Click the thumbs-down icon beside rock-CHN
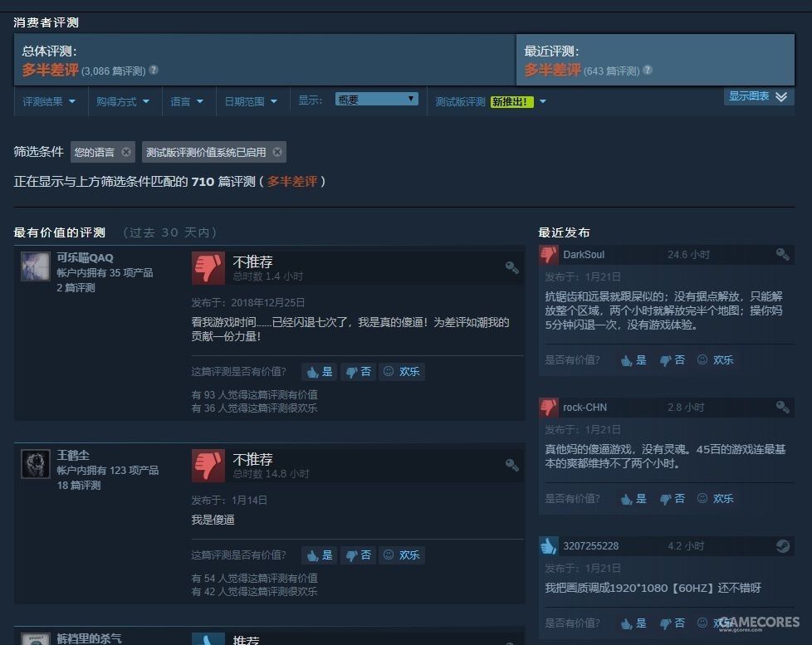This screenshot has width=812, height=645. pyautogui.click(x=549, y=408)
